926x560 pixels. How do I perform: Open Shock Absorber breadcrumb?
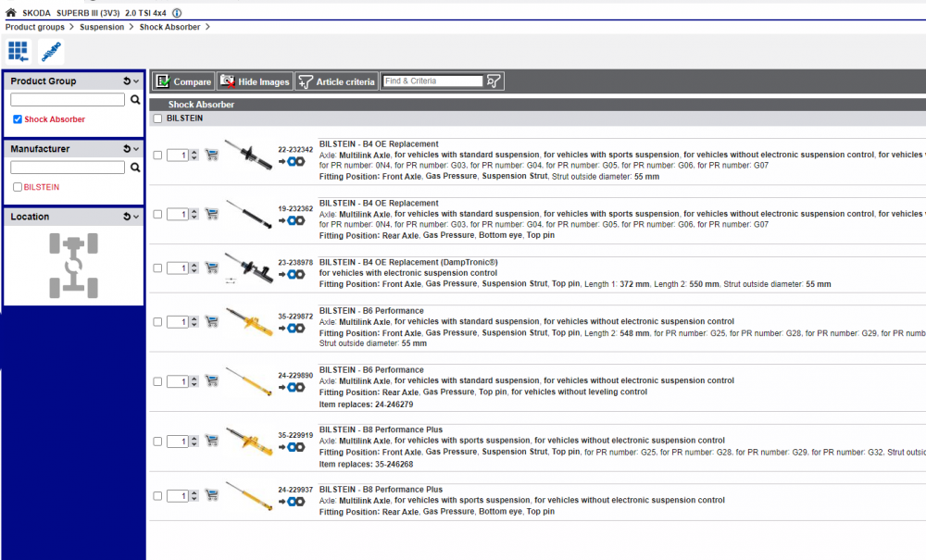[170, 27]
